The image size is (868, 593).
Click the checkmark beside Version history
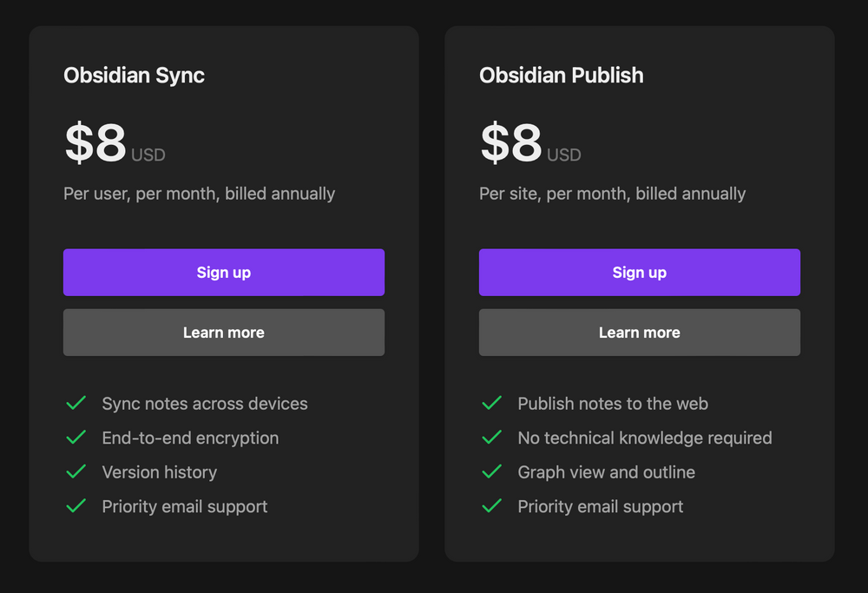76,471
